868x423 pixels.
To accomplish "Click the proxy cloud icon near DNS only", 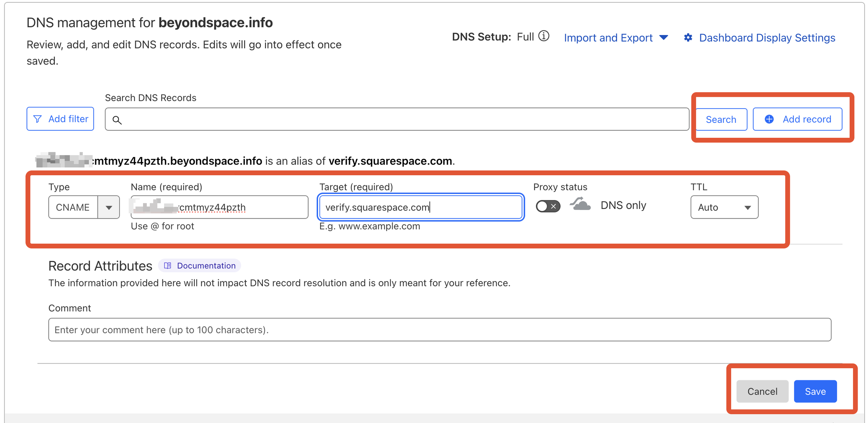I will 580,205.
